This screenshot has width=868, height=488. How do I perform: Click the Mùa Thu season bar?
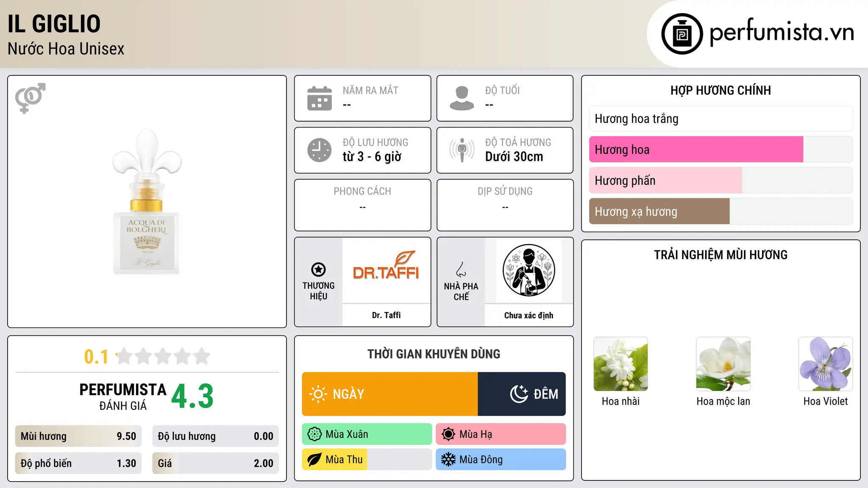pyautogui.click(x=367, y=460)
